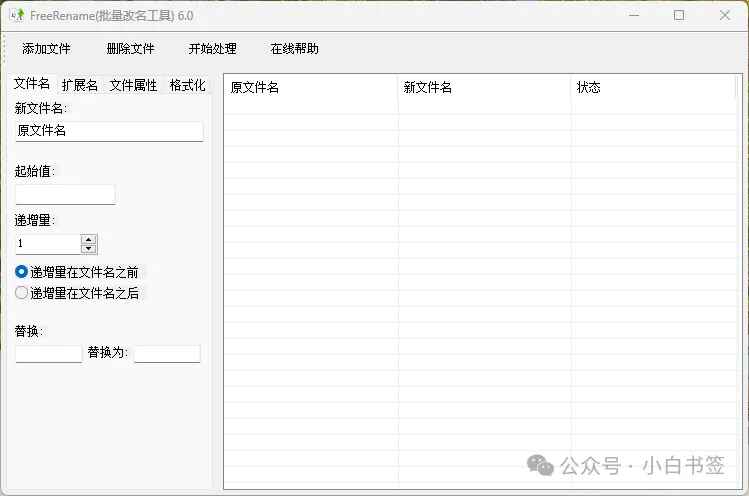This screenshot has height=496, width=749.
Task: Click the 添加文件 toolbar button
Action: point(46,49)
